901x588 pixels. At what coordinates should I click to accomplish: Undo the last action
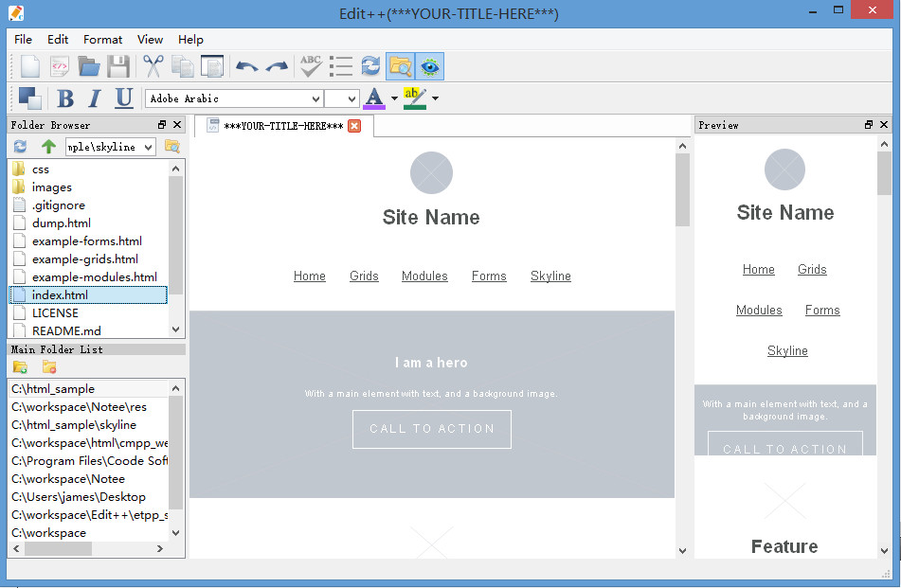point(247,66)
